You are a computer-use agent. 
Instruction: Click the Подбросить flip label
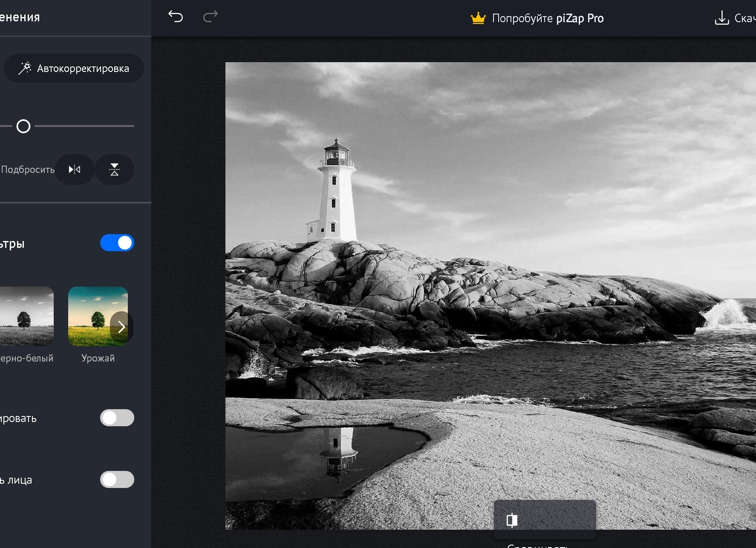pyautogui.click(x=28, y=169)
